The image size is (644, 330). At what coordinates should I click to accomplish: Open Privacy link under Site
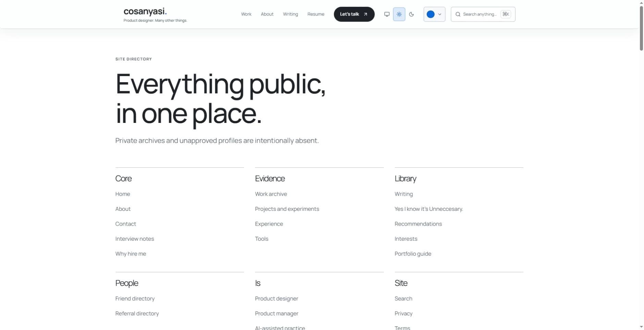point(403,314)
